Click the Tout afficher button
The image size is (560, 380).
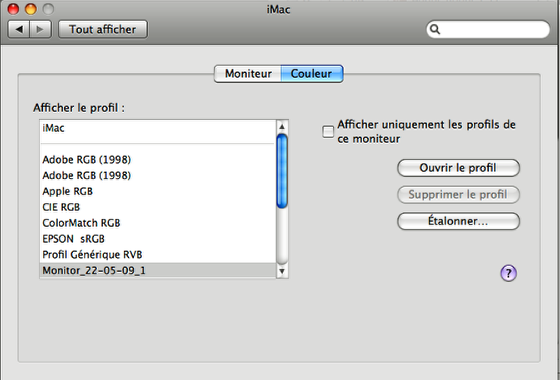click(x=103, y=29)
